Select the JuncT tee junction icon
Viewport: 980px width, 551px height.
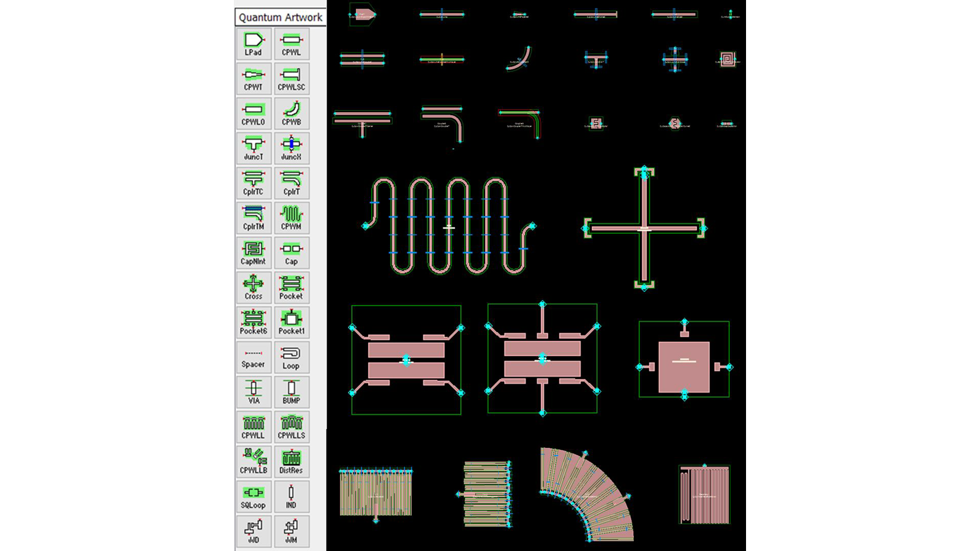pos(254,147)
